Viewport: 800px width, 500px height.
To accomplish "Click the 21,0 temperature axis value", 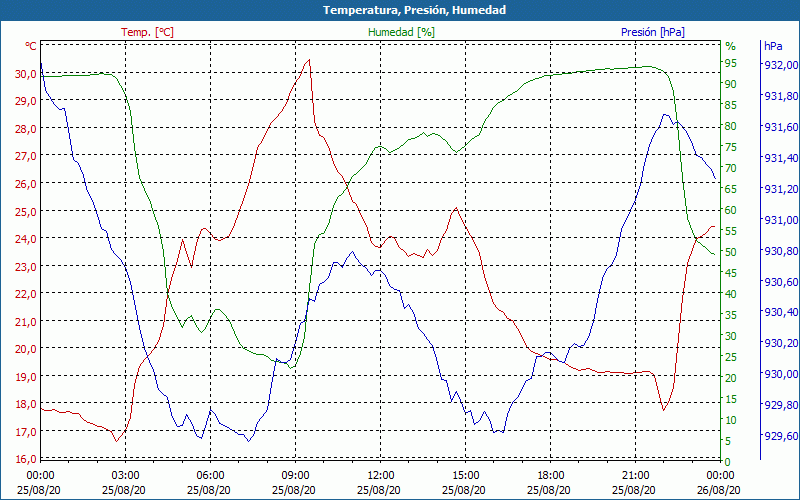I will (26, 321).
